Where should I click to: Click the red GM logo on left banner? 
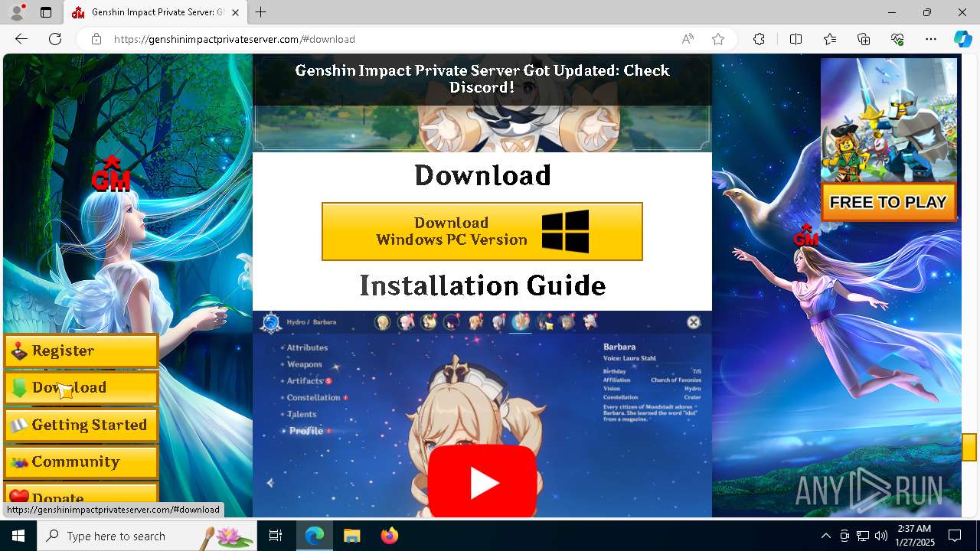pyautogui.click(x=111, y=174)
